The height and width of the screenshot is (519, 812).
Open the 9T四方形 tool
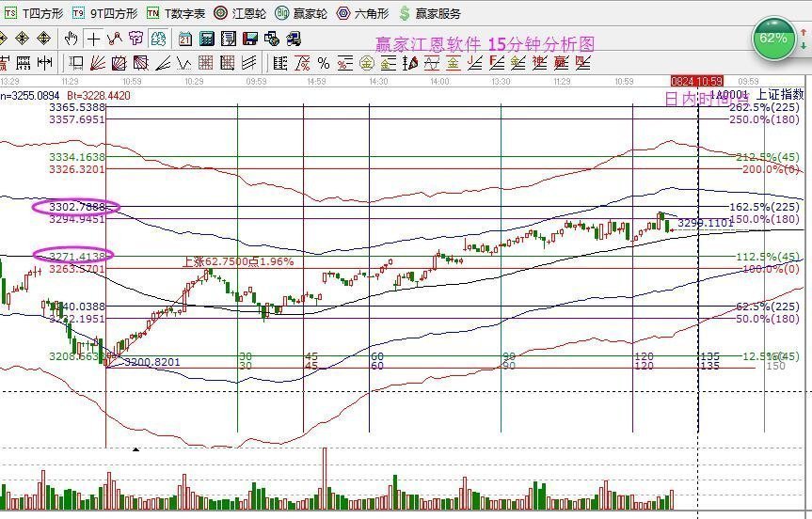[105, 13]
